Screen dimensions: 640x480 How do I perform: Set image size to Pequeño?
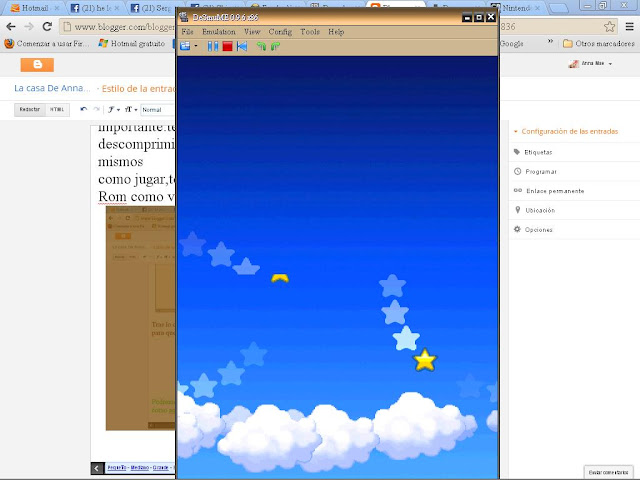tap(117, 467)
